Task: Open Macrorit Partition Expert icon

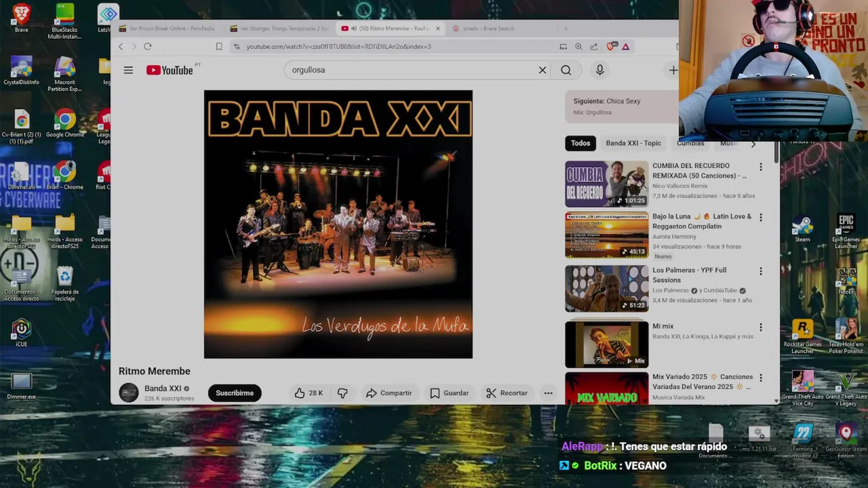Action: click(64, 75)
